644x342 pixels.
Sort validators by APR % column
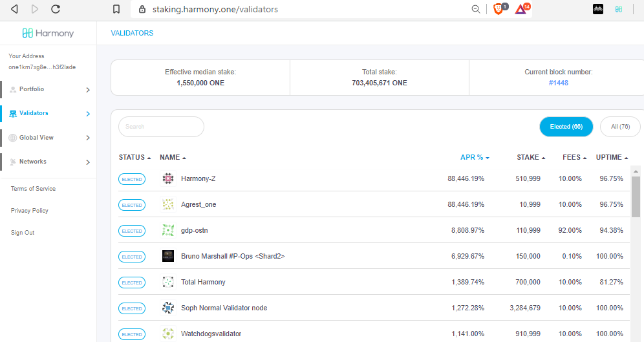(x=474, y=157)
